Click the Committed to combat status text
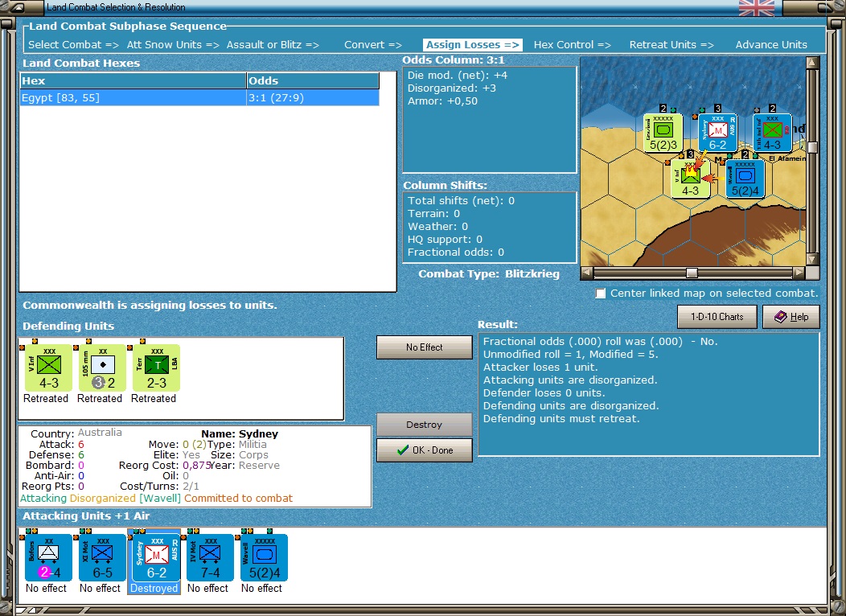Viewport: 846px width, 616px height. 239,499
